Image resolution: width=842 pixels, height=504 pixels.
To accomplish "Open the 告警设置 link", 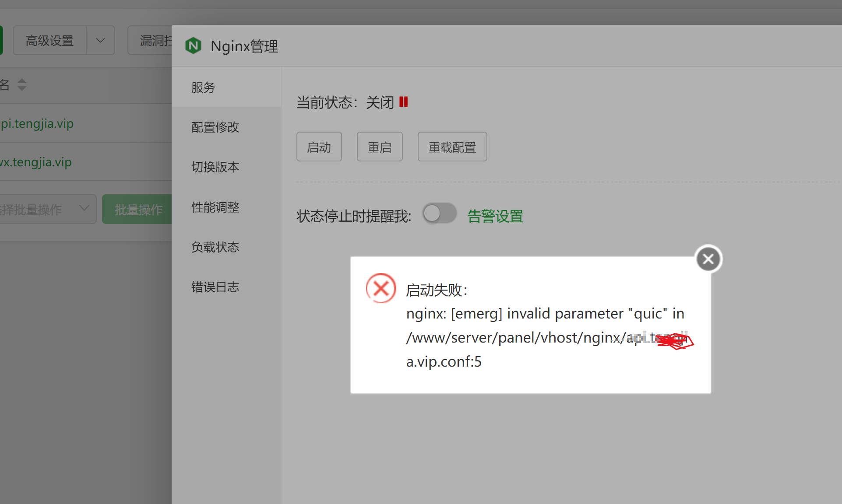I will click(x=495, y=216).
